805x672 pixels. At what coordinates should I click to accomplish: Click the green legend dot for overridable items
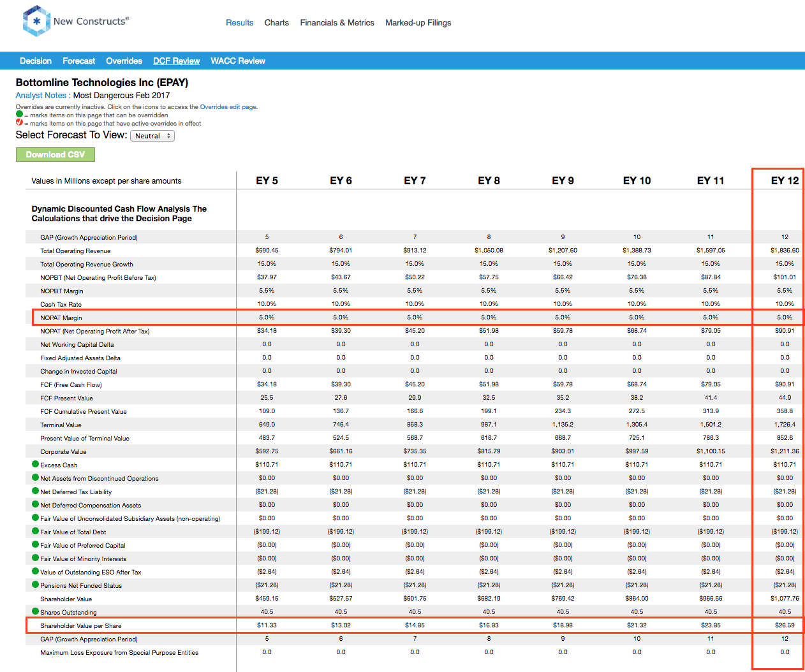tap(19, 114)
